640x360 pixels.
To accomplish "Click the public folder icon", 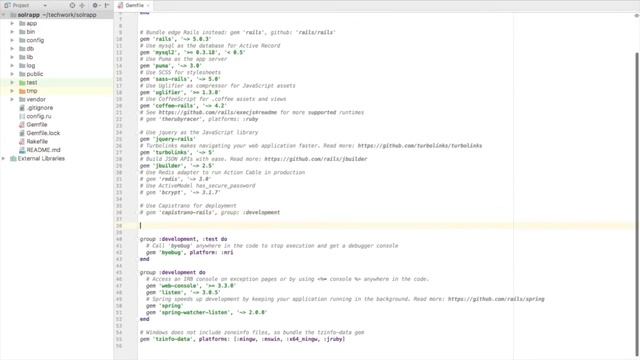I will pos(22,74).
